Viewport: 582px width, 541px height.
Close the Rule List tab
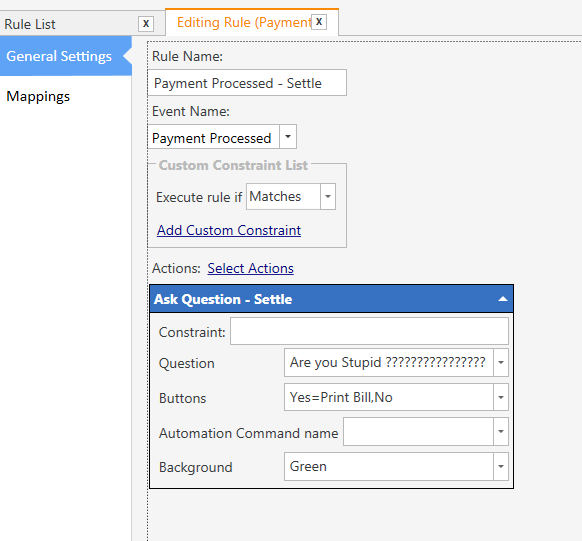pos(146,24)
